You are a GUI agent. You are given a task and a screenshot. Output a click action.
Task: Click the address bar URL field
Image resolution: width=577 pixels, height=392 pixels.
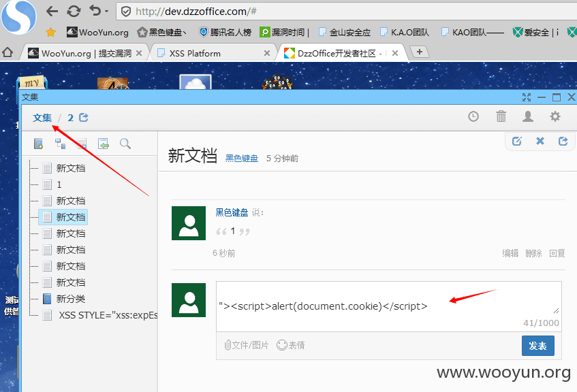[x=346, y=12]
